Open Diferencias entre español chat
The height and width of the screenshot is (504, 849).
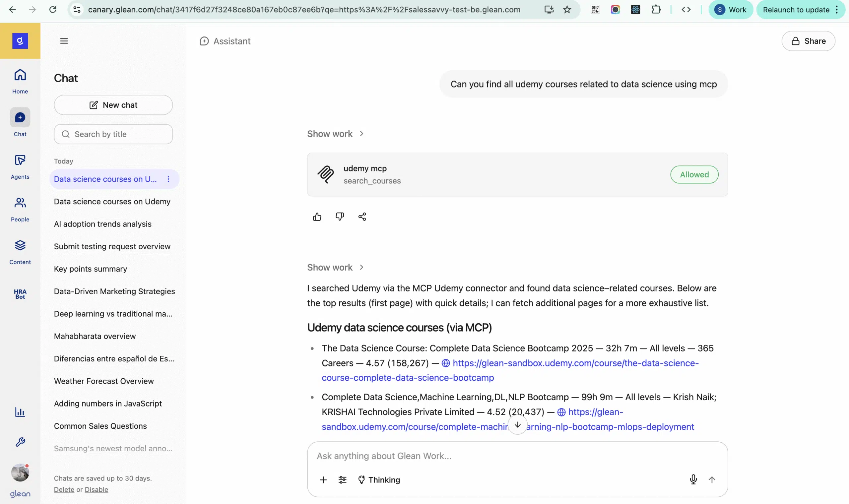(x=114, y=358)
